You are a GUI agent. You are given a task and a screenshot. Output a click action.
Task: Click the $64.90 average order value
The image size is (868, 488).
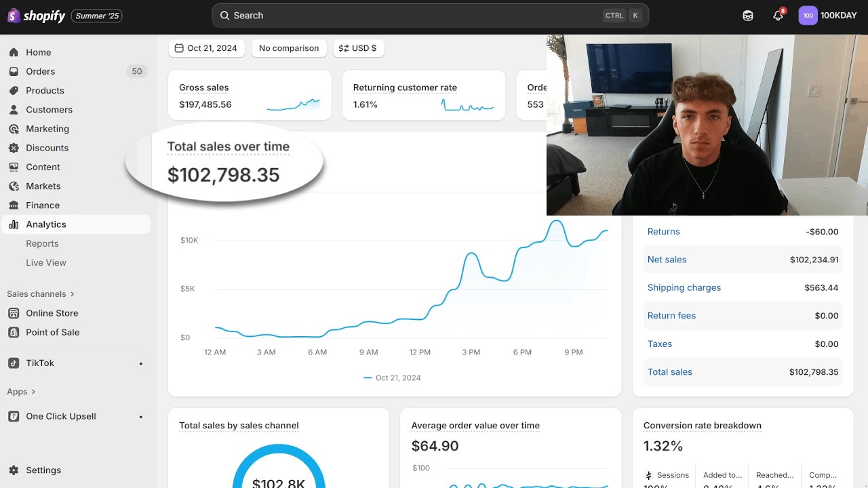point(435,446)
